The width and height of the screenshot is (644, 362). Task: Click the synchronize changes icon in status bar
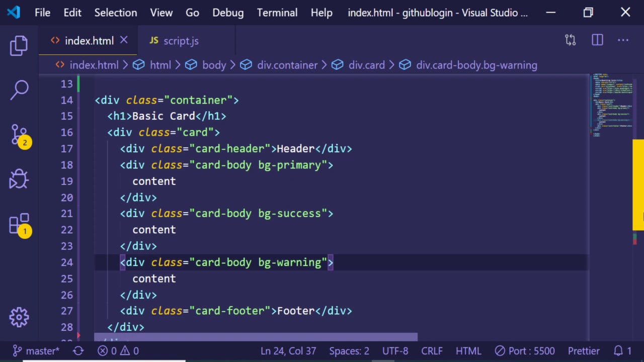click(78, 351)
